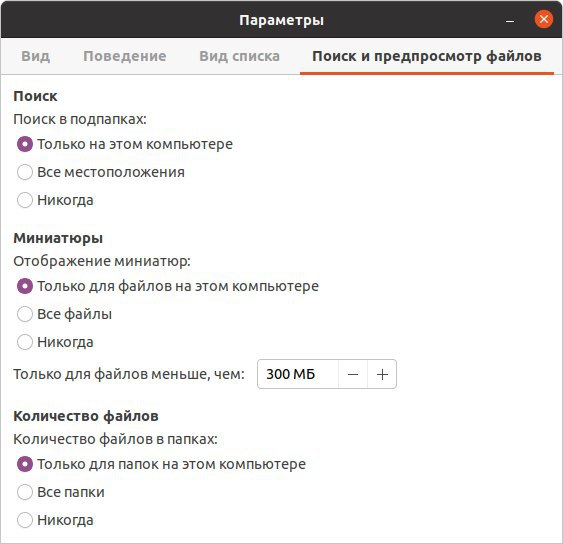Click the Поиск section heading
Image resolution: width=563 pixels, height=544 pixels.
click(35, 96)
